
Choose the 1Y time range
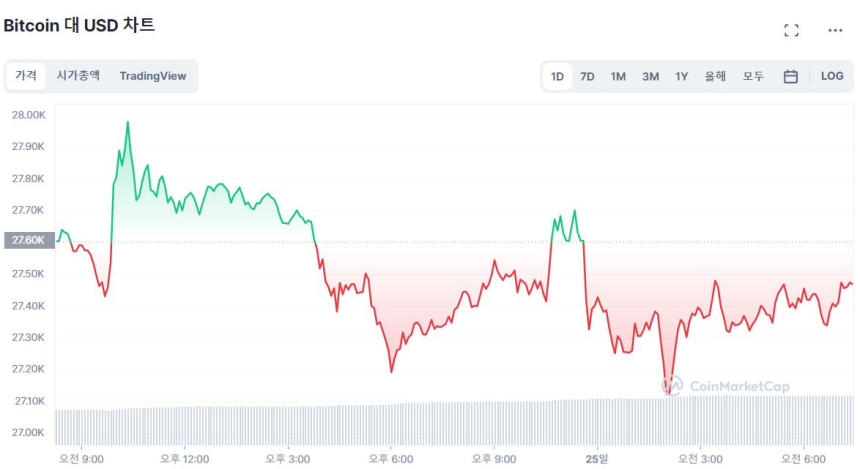681,76
